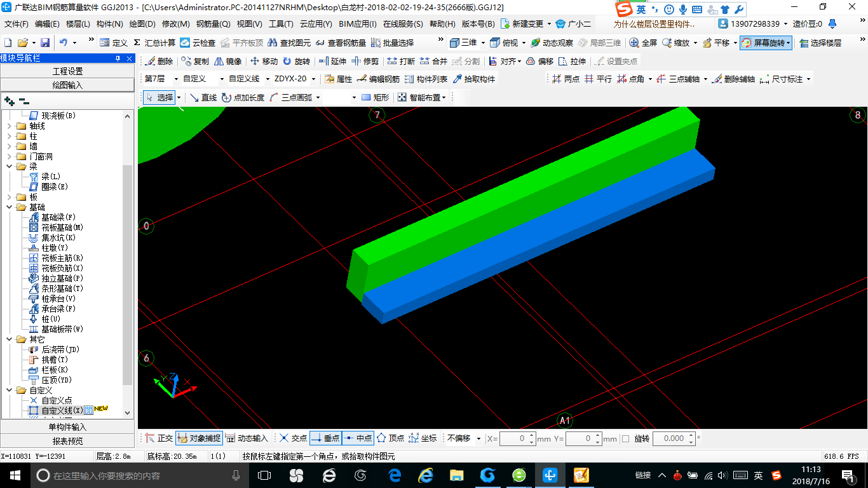Image resolution: width=868 pixels, height=488 pixels.
Task: Open the 钢筋量(Q) menu
Action: pyautogui.click(x=214, y=24)
